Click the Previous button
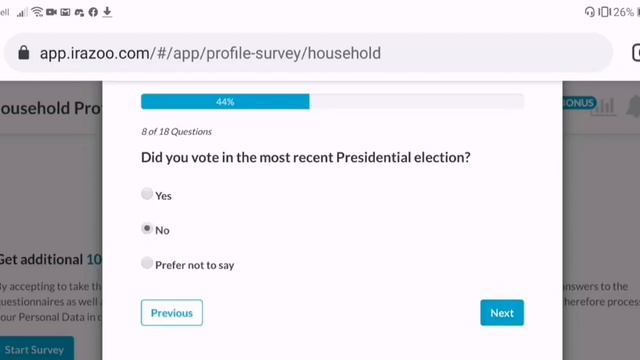Screen dimensions: 640x360 [x=172, y=313]
